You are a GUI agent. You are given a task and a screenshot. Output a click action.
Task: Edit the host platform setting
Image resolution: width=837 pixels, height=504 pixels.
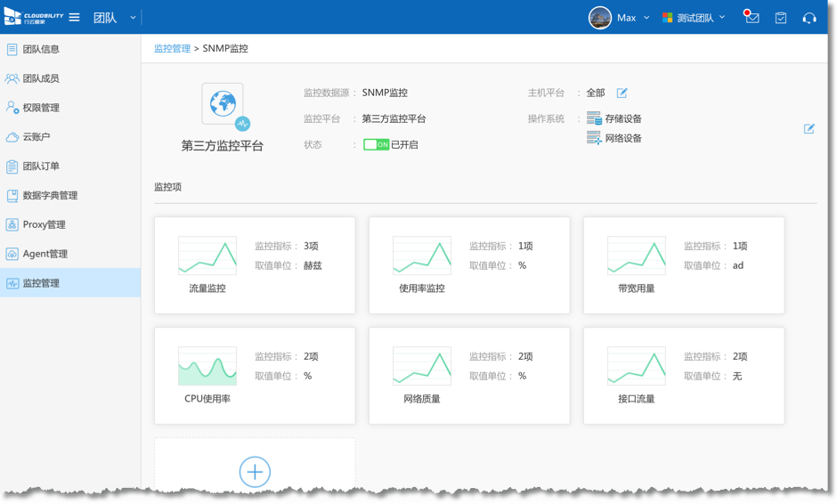622,93
